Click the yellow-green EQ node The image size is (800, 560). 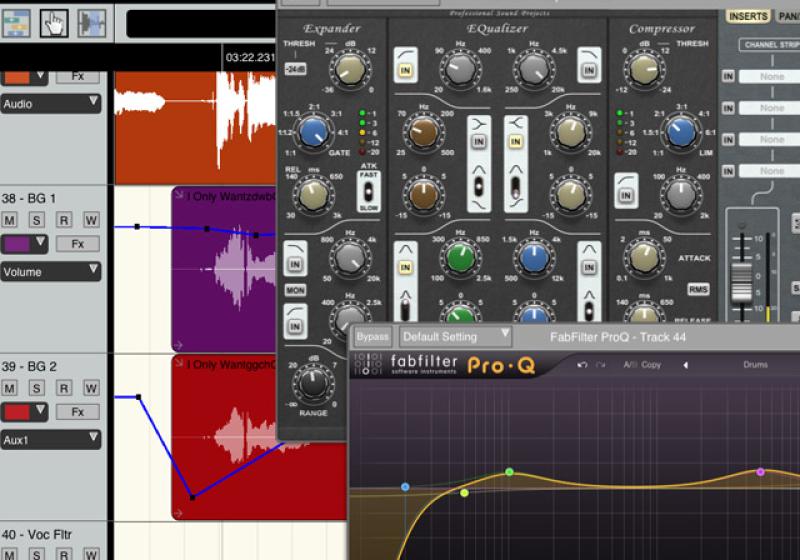pyautogui.click(x=464, y=493)
